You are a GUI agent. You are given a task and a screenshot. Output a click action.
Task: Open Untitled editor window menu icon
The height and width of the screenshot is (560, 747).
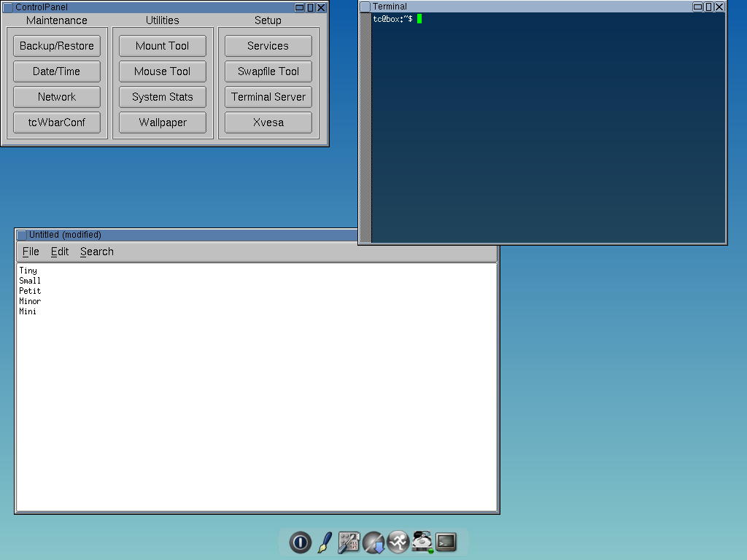click(x=22, y=235)
